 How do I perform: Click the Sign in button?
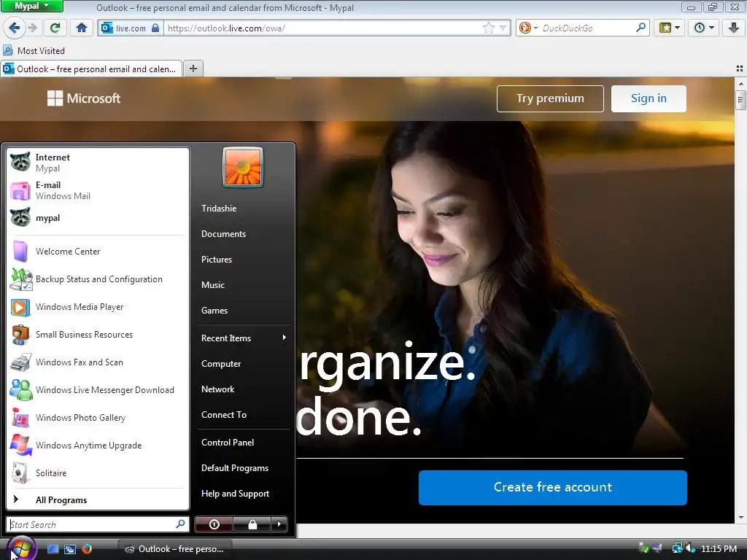point(649,98)
